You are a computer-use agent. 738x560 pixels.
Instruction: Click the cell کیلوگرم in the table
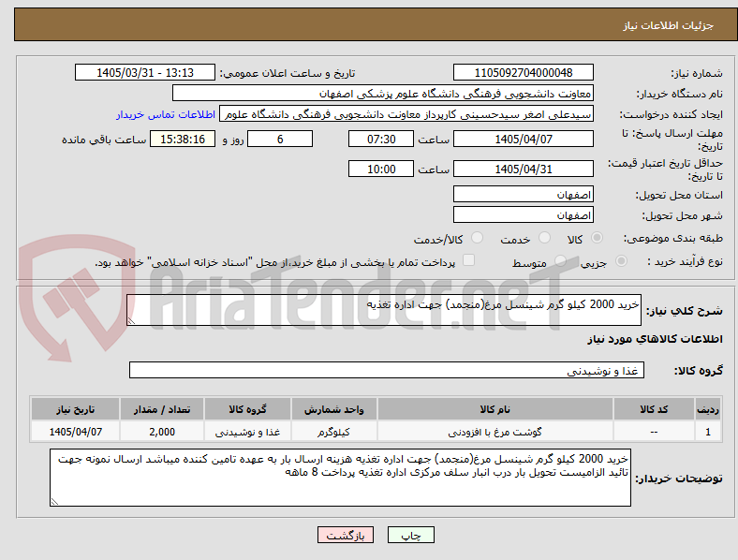(x=333, y=432)
